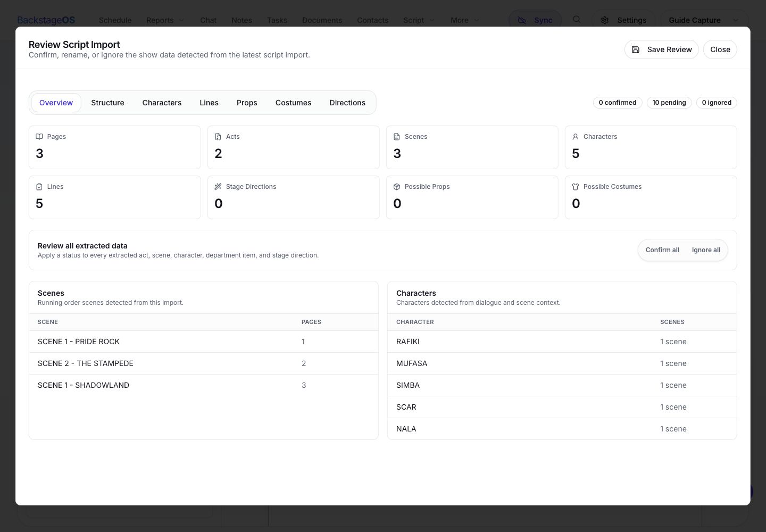Switch to the Structure tab
766x532 pixels.
107,103
